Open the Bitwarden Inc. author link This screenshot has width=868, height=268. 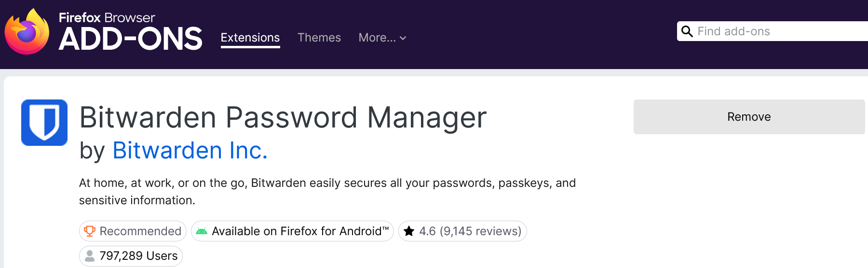coord(190,150)
